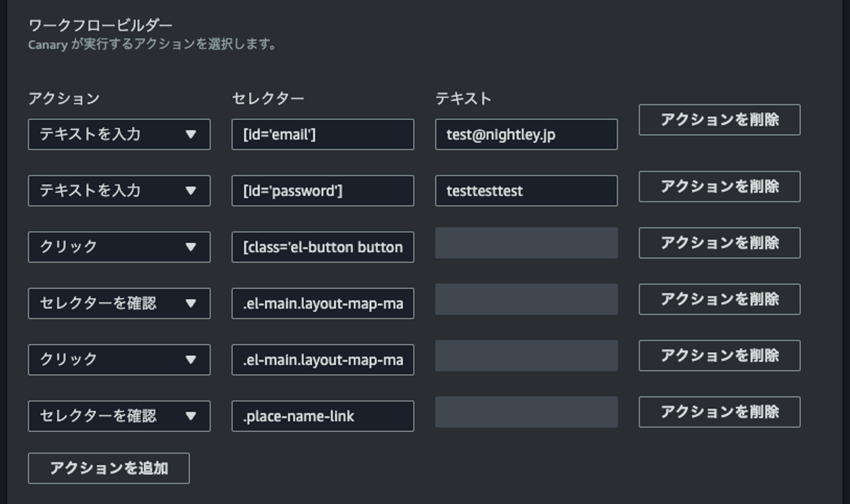Focus the testtesttest text field
The height and width of the screenshot is (504, 850).
point(526,191)
